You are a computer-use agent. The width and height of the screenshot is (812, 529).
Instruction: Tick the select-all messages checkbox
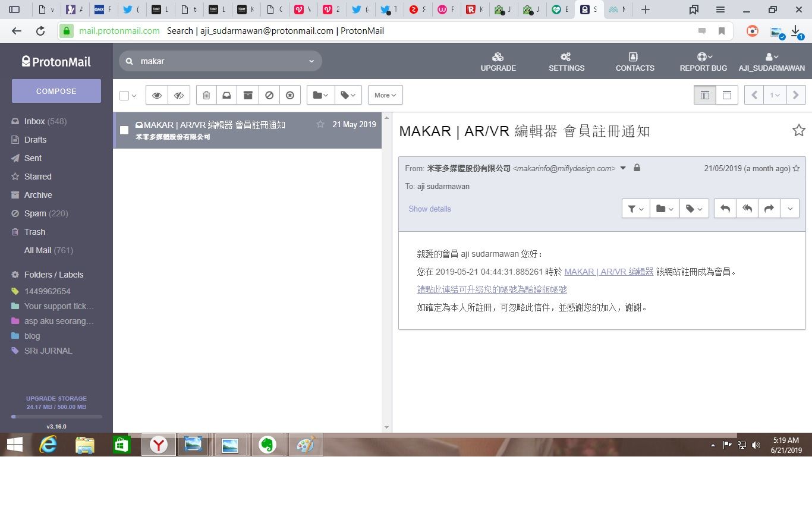point(124,95)
